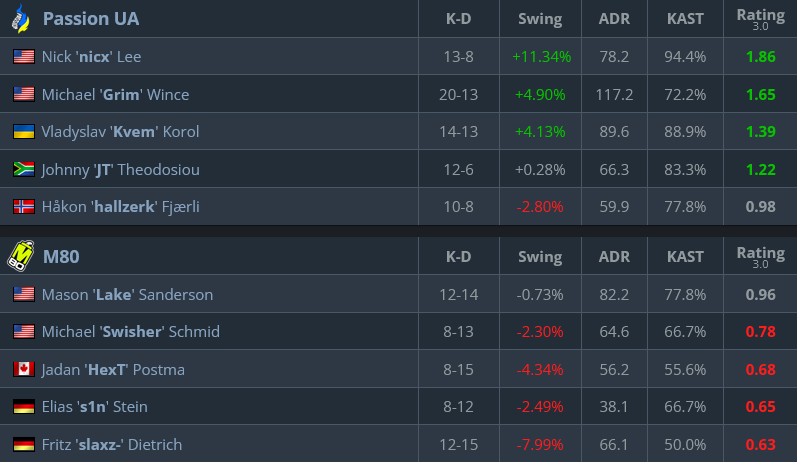797x462 pixels.
Task: Click the US flag beside nicx
Action: (x=24, y=57)
